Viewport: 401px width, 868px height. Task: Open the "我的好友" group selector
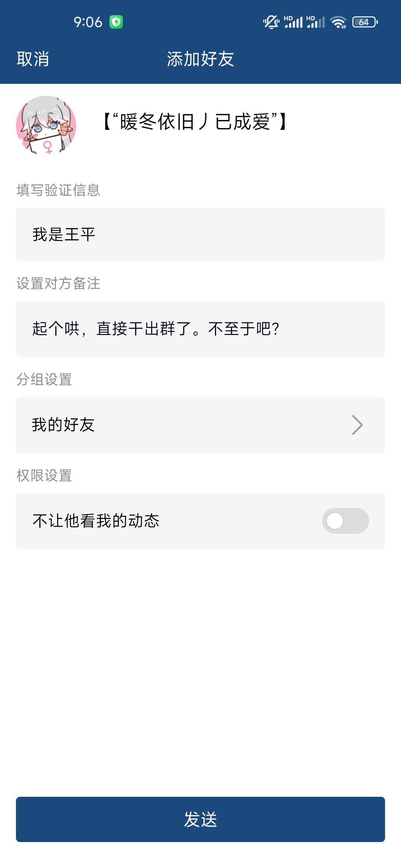(x=200, y=425)
